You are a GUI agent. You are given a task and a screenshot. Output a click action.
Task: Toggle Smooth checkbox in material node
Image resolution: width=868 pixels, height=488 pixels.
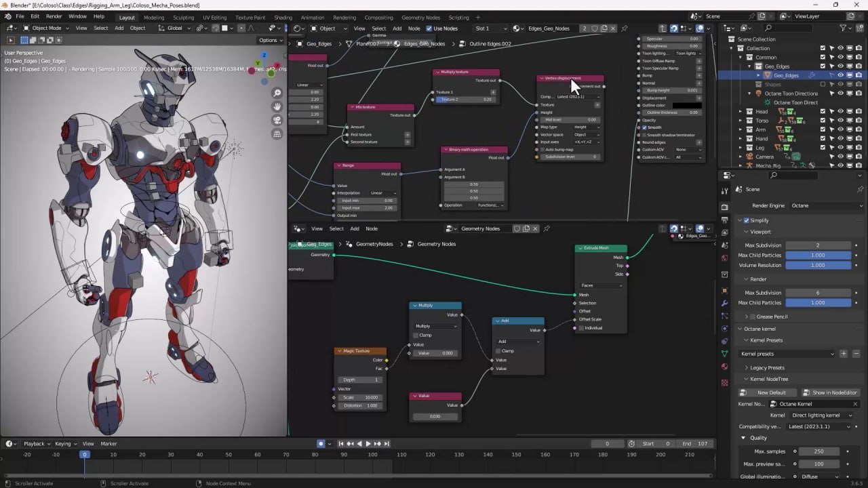coord(644,127)
